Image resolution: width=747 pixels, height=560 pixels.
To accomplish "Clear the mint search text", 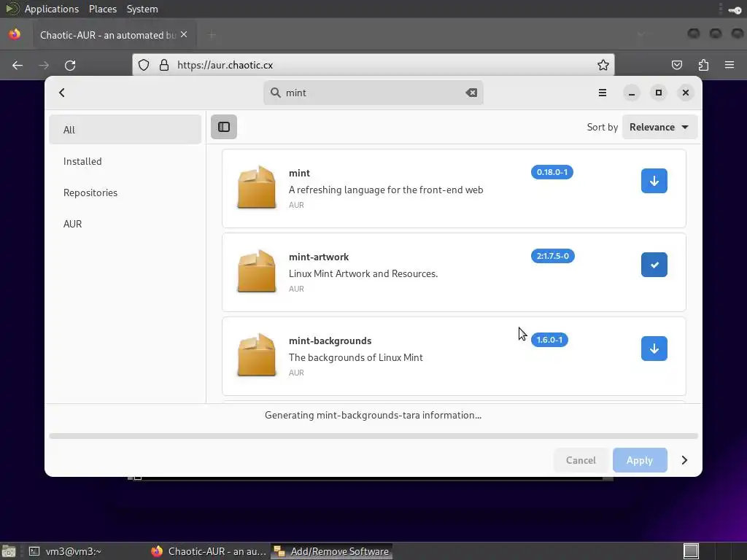I will click(x=471, y=93).
